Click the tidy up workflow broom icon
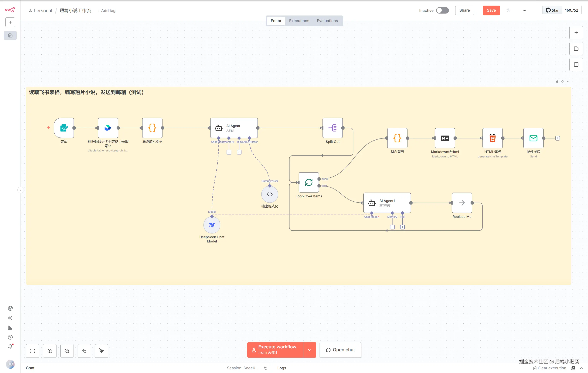 coord(101,351)
